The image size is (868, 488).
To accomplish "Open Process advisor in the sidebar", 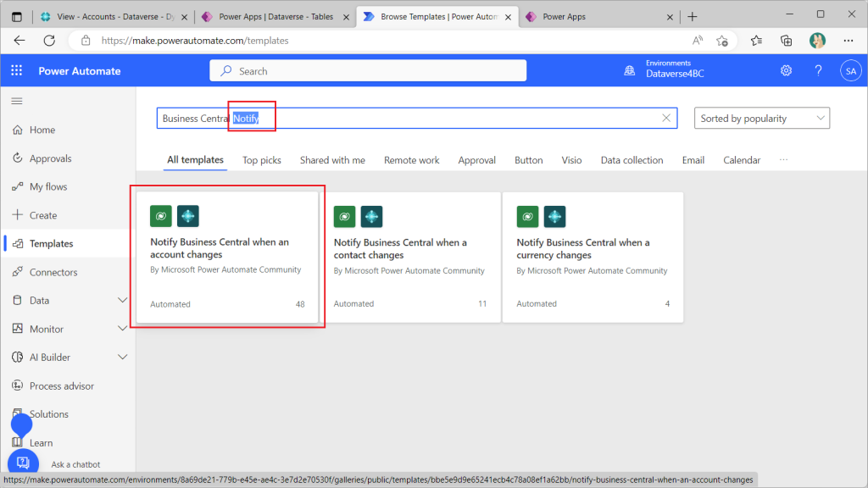I will click(68, 386).
